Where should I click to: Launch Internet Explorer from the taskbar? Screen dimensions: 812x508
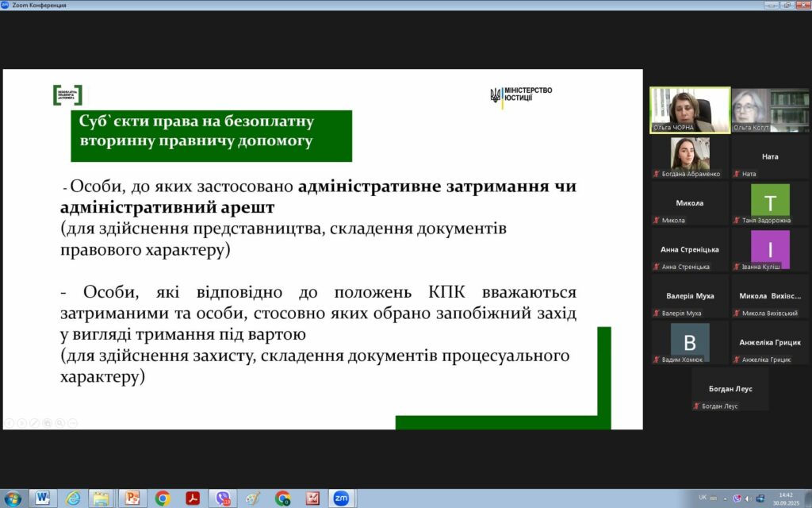coord(73,498)
